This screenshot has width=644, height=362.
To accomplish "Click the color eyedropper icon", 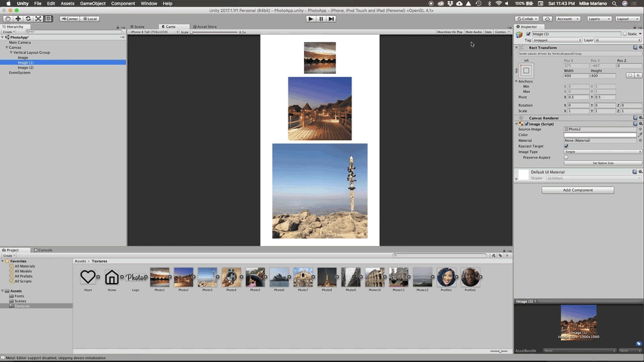I will coord(640,135).
